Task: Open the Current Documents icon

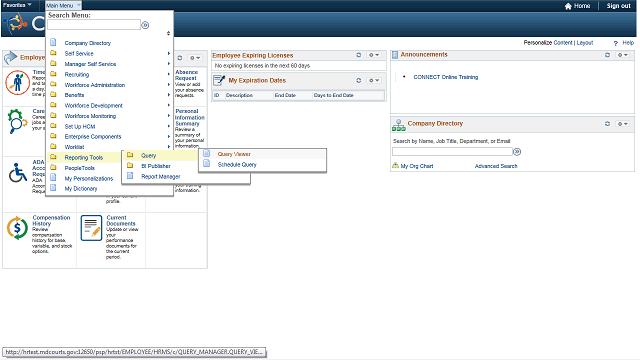Action: click(x=91, y=228)
